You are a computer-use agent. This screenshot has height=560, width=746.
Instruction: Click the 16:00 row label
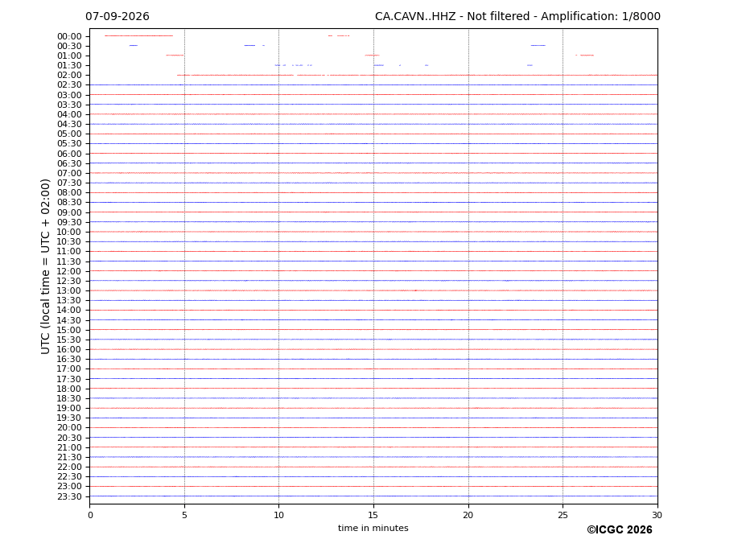pos(69,350)
